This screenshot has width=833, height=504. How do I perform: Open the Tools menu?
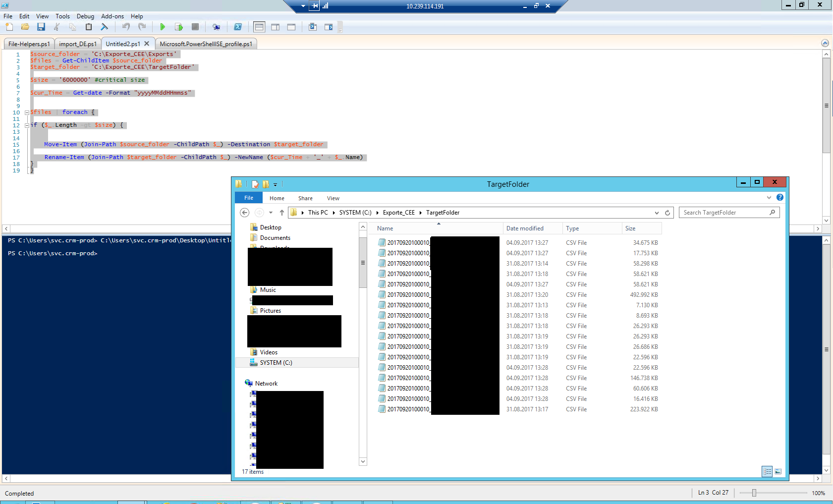(62, 16)
